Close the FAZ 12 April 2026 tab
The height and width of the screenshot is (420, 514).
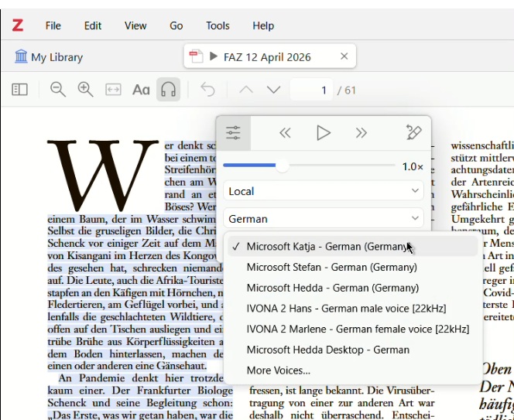344,56
